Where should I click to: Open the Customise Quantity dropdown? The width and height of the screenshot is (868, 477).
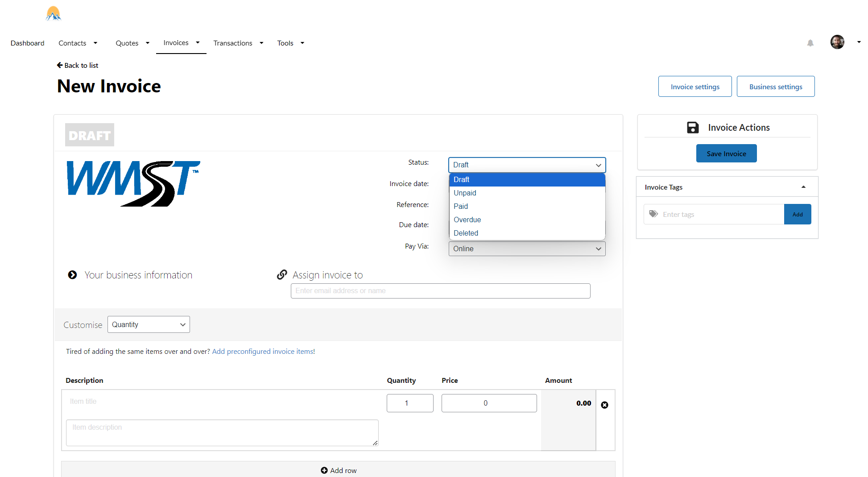pos(149,324)
